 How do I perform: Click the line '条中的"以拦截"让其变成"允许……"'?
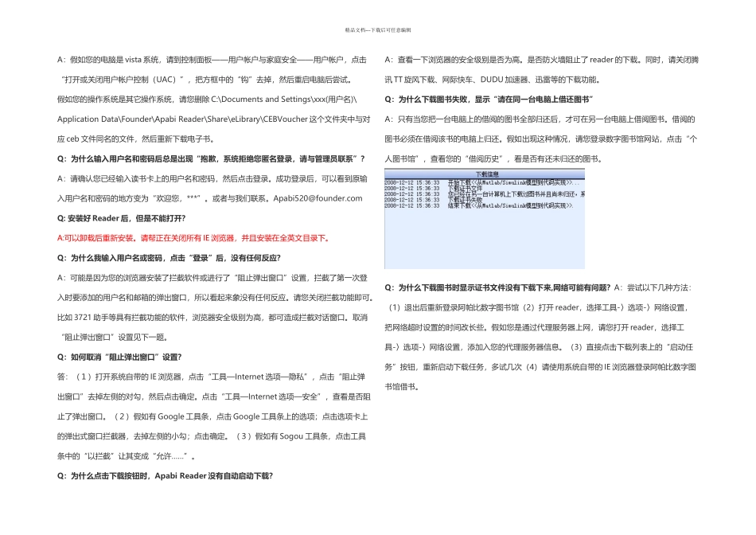pyautogui.click(x=126, y=456)
